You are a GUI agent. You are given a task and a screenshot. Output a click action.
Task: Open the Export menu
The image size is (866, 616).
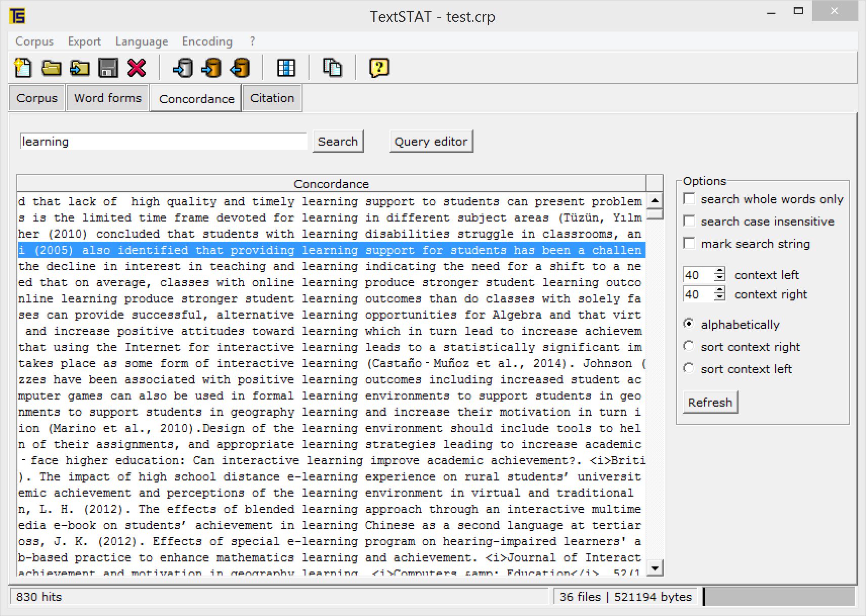click(x=84, y=41)
